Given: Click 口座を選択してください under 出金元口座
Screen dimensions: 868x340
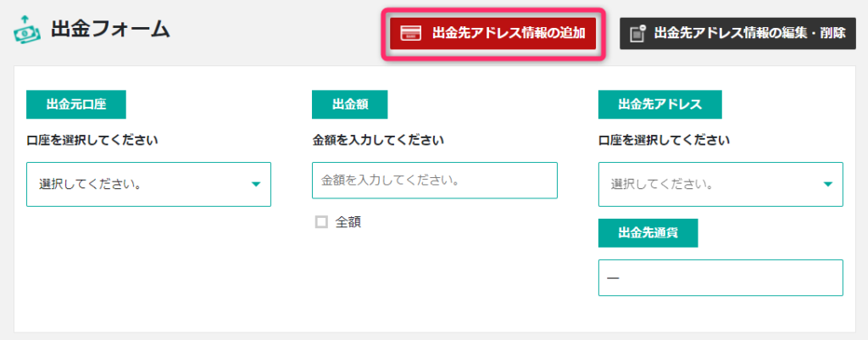Looking at the screenshot, I should (92, 140).
